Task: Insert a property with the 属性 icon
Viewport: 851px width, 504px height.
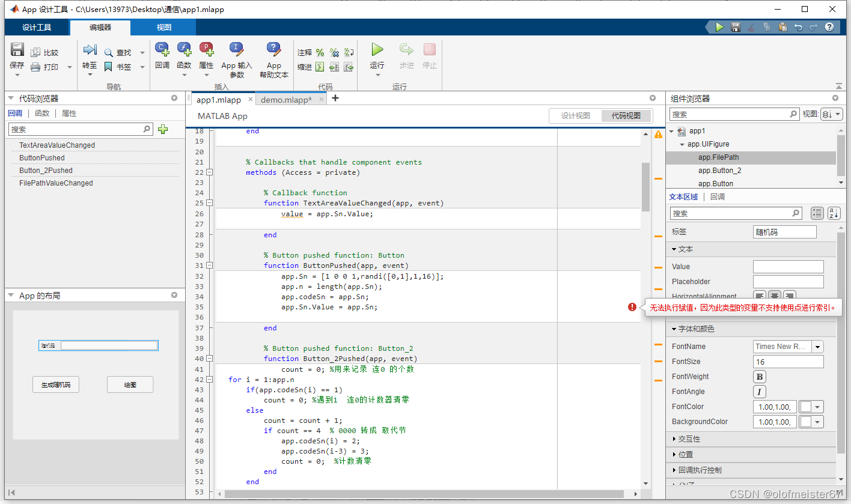Action: (x=206, y=50)
